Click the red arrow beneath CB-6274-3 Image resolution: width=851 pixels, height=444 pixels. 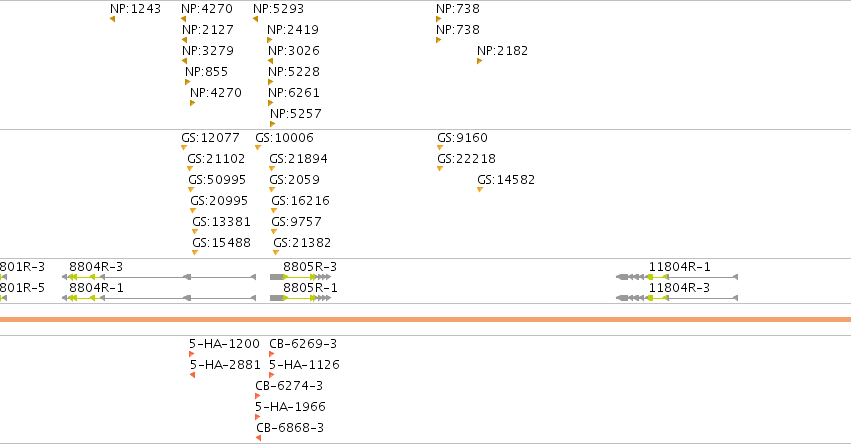pos(258,396)
